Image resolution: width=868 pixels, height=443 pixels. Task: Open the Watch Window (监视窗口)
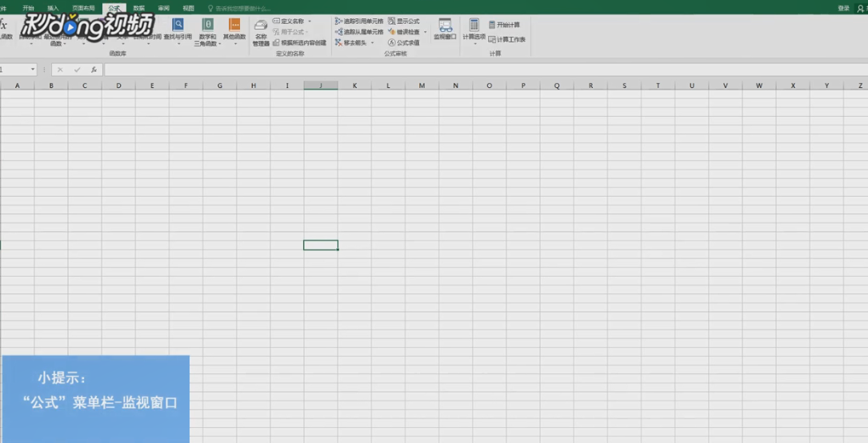[x=445, y=30]
